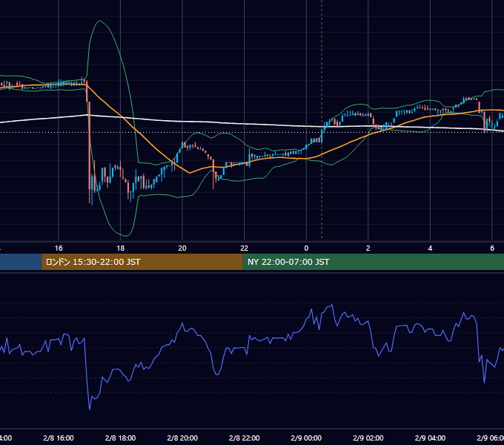The width and height of the screenshot is (504, 445).
Task: Click the blue session bar before ロンドン
Action: pos(21,262)
